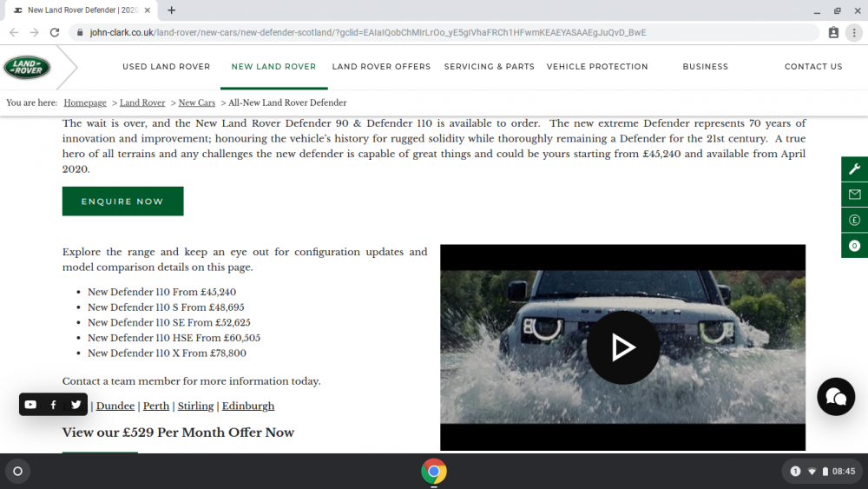Open the pound sign valuation side icon
Image resolution: width=868 pixels, height=489 pixels.
854,220
